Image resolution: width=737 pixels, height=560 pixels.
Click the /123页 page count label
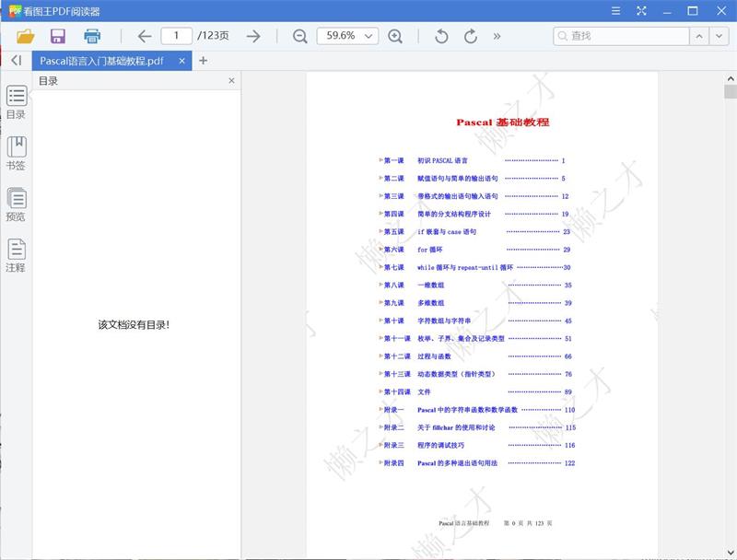[x=213, y=36]
